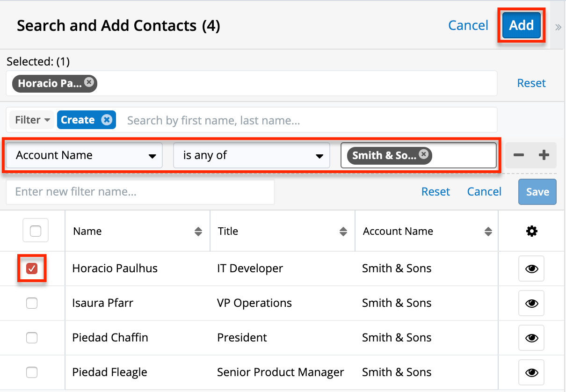The height and width of the screenshot is (392, 566).
Task: Preview Horacio Paulhus with the eye icon
Action: 531,269
